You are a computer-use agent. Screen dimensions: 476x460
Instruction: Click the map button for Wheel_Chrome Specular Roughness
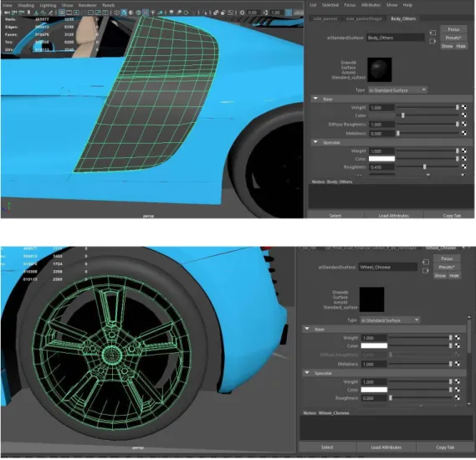458,398
